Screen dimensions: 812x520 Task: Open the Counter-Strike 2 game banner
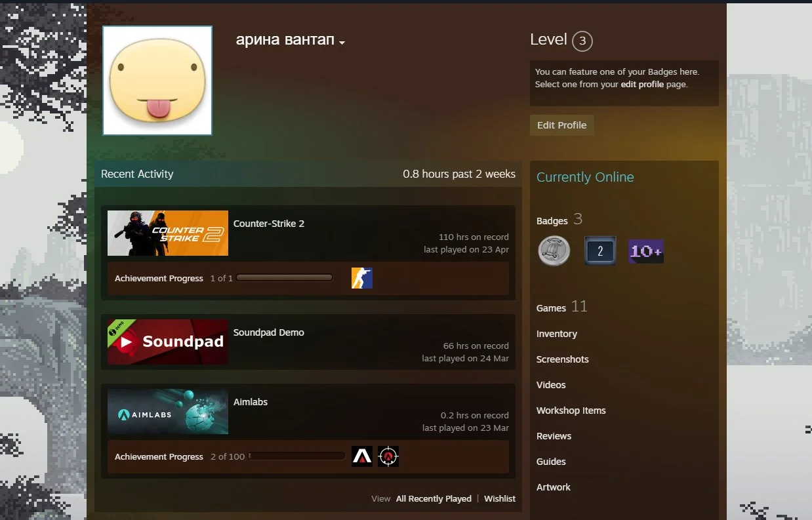click(x=168, y=233)
